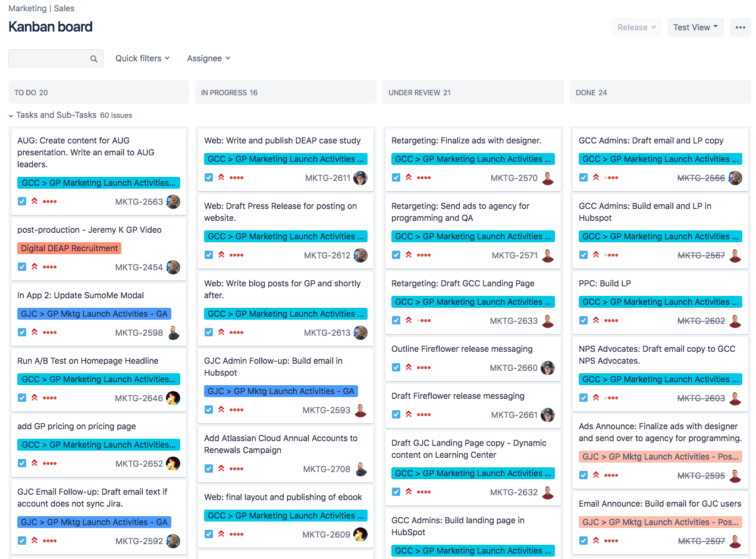Viewport: 756px width, 559px height.
Task: Click the avatar on the Run A/B Test card
Action: [x=173, y=398]
